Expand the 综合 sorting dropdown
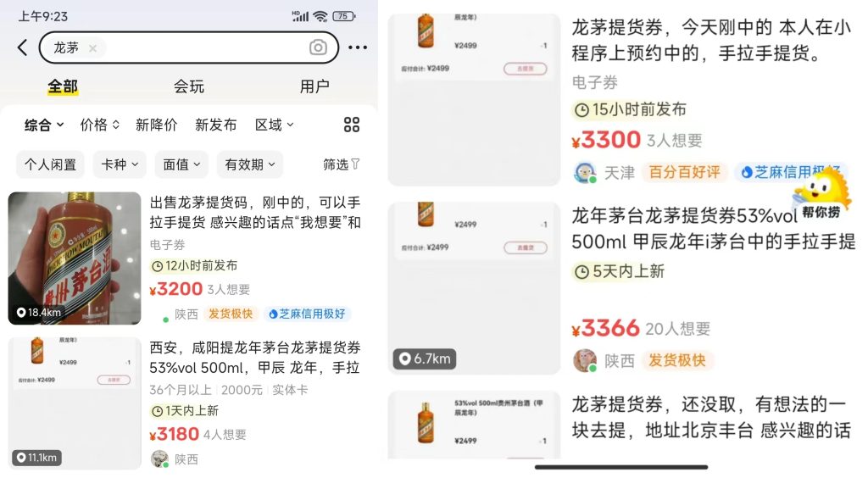Image resolution: width=868 pixels, height=478 pixels. 44,125
